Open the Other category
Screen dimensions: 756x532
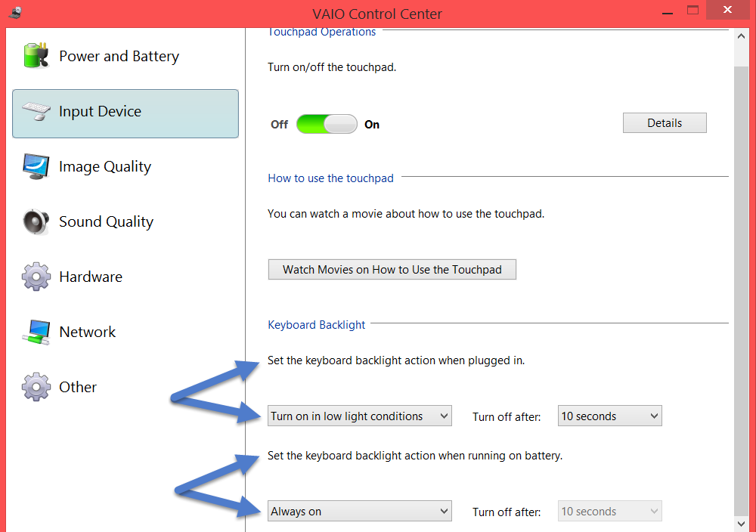125,387
